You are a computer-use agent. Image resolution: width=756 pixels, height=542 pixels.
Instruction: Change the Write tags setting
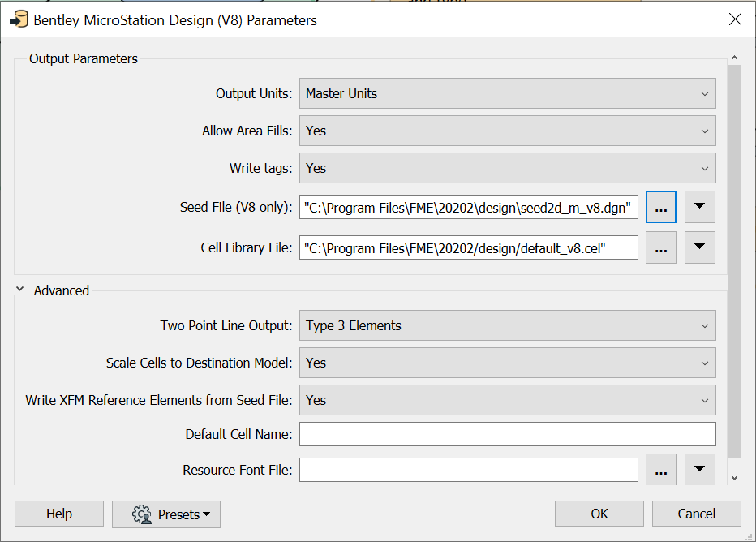507,168
